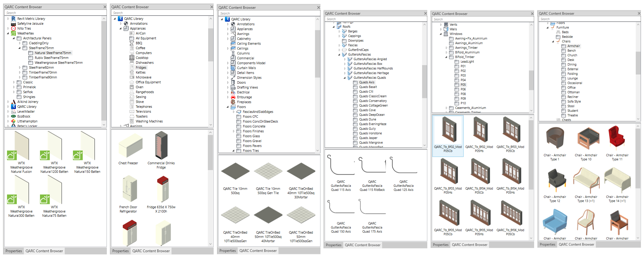The height and width of the screenshot is (258, 644).
Task: Expand the Floors Finishes folder
Action: point(234,131)
